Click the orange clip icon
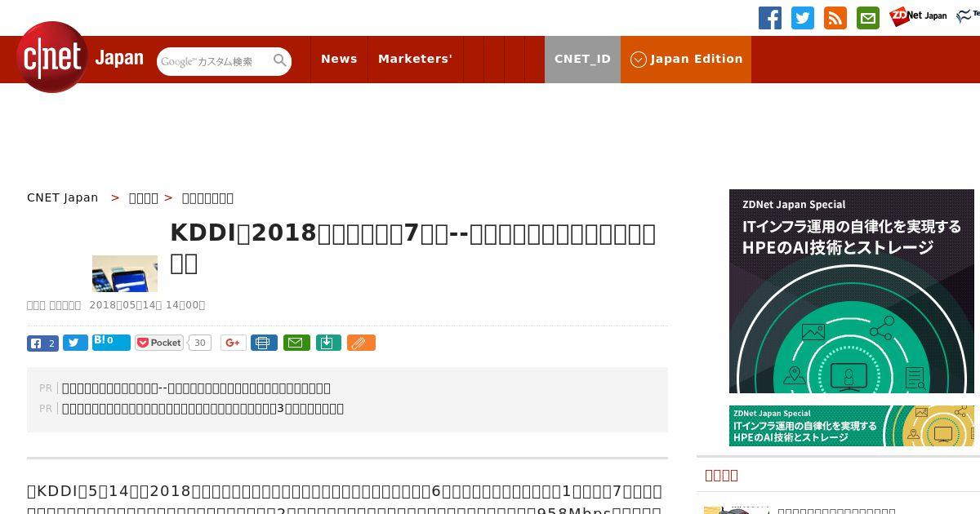Image resolution: width=980 pixels, height=514 pixels. pos(361,343)
